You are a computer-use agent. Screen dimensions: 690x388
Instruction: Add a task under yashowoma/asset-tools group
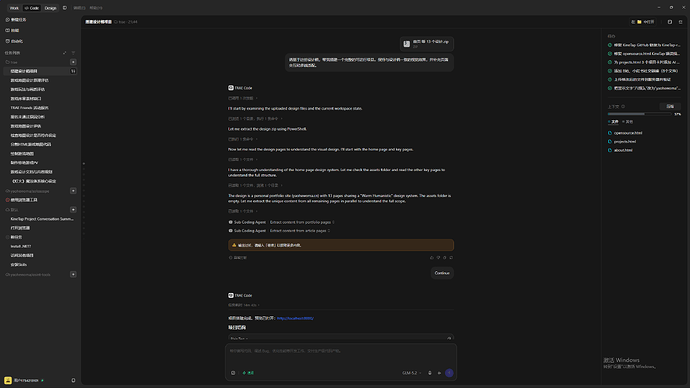click(x=73, y=274)
